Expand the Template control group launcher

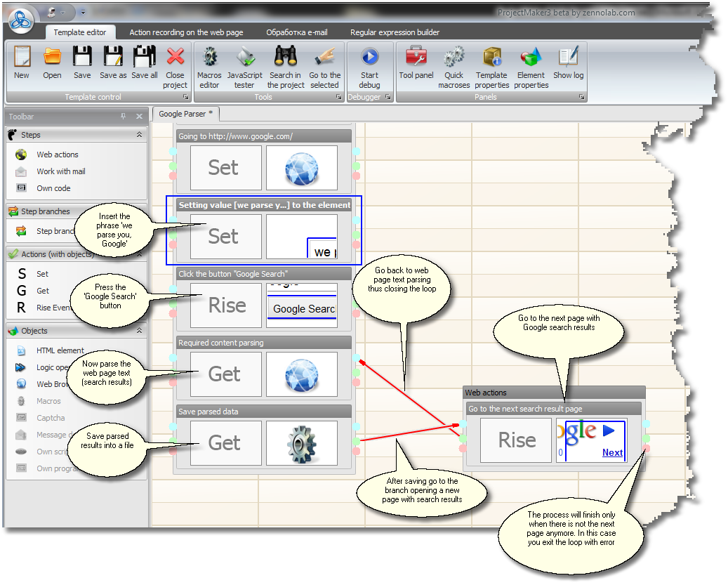coord(185,98)
